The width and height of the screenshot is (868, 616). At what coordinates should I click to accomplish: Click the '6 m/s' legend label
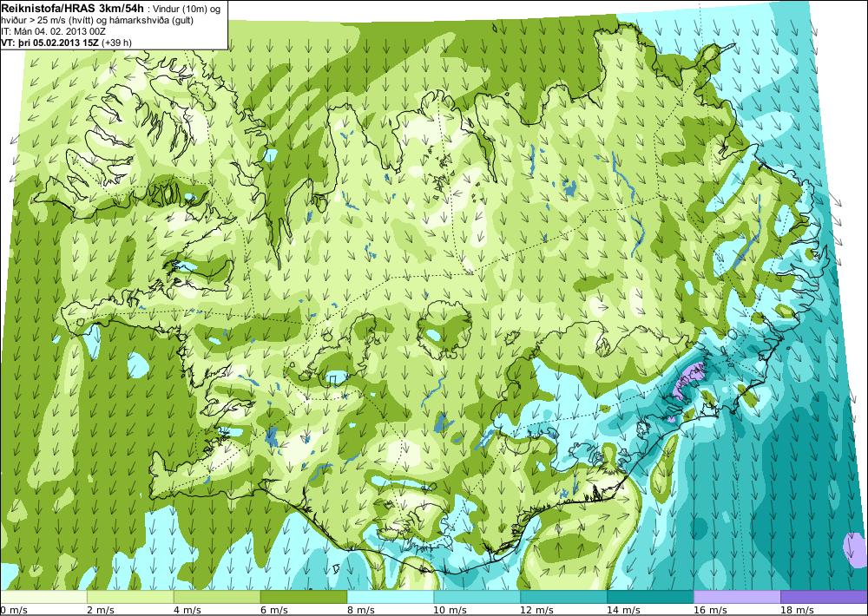point(274,610)
